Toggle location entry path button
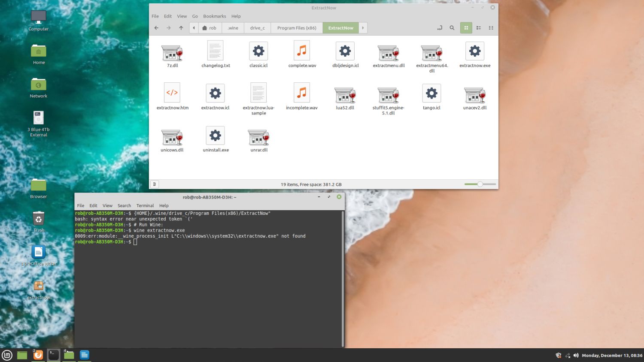This screenshot has height=362, width=644. [x=440, y=28]
